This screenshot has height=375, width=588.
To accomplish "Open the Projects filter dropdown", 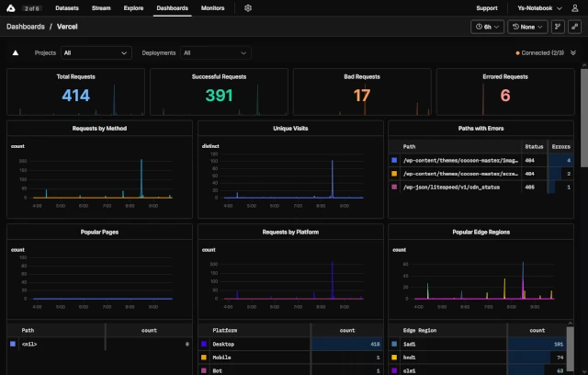I will click(x=96, y=53).
